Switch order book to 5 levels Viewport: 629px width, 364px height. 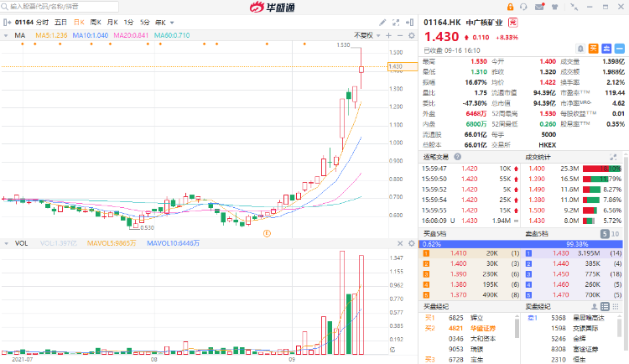click(605, 233)
